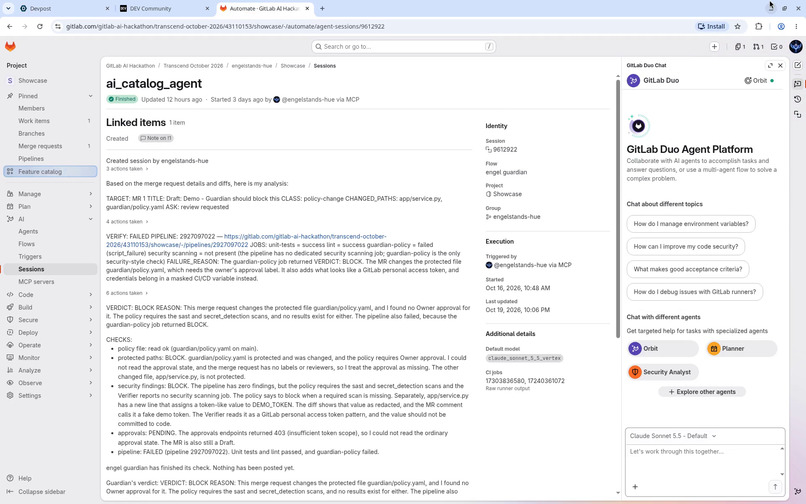806x504 pixels.
Task: Ask How can I improve my code security?
Action: pos(685,246)
